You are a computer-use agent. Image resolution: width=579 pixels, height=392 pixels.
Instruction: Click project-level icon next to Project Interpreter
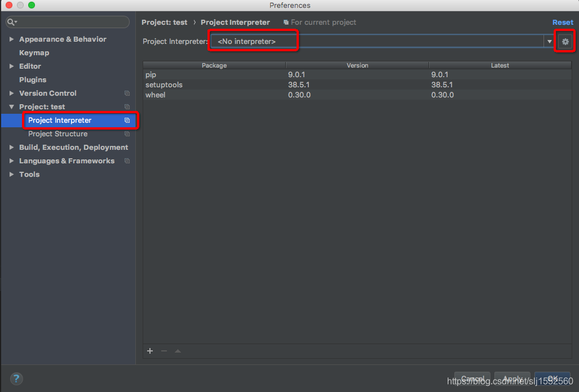127,120
